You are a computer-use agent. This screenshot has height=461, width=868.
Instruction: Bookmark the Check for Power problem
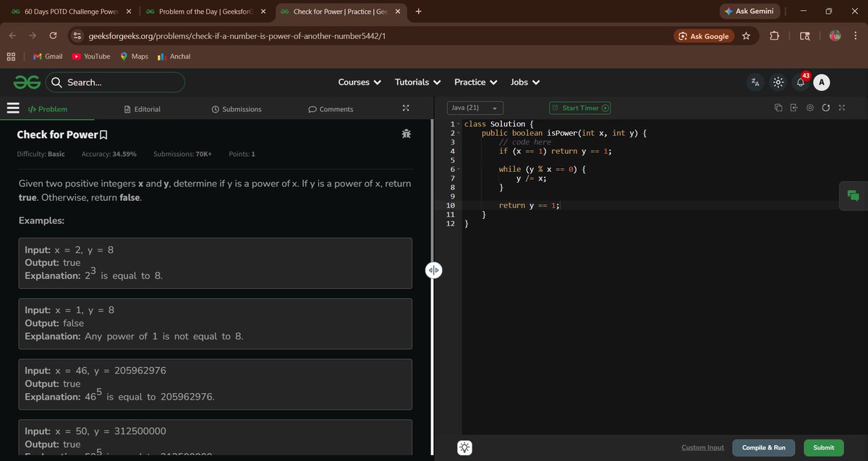pyautogui.click(x=103, y=135)
